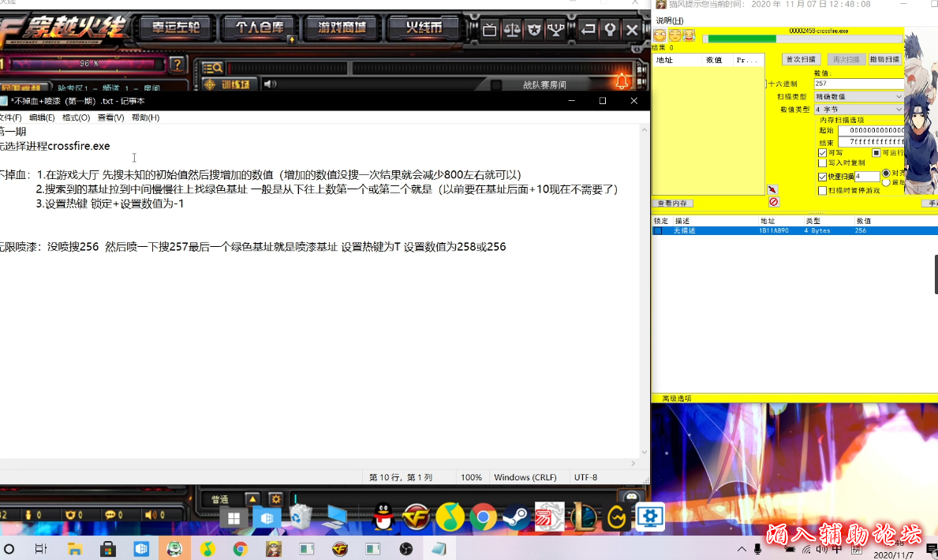The image size is (938, 560).
Task: Open the 说明(H) menu in scanner
Action: point(670,21)
